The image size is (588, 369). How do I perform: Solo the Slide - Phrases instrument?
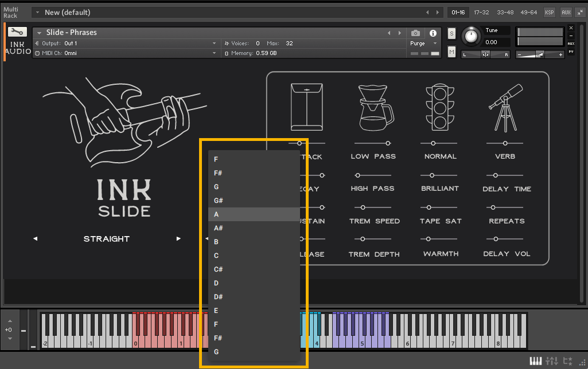click(x=451, y=33)
